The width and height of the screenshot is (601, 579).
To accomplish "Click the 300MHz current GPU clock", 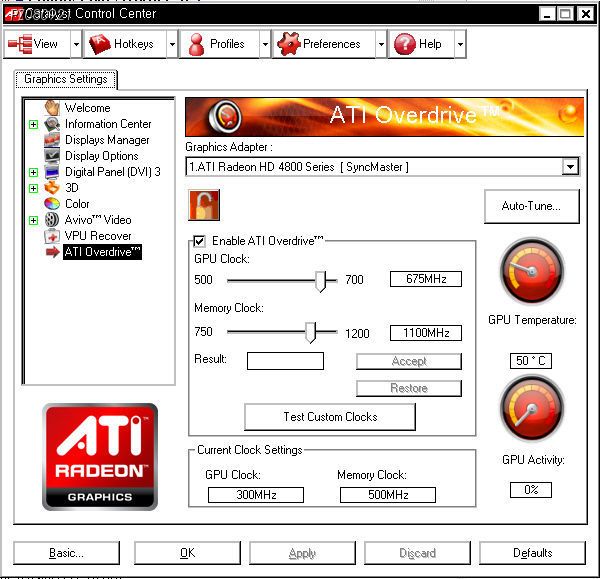I will click(256, 495).
